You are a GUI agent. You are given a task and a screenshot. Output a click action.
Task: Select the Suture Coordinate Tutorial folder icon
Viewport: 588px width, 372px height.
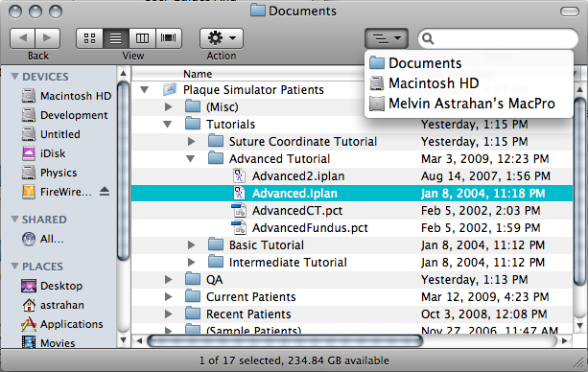pyautogui.click(x=216, y=141)
